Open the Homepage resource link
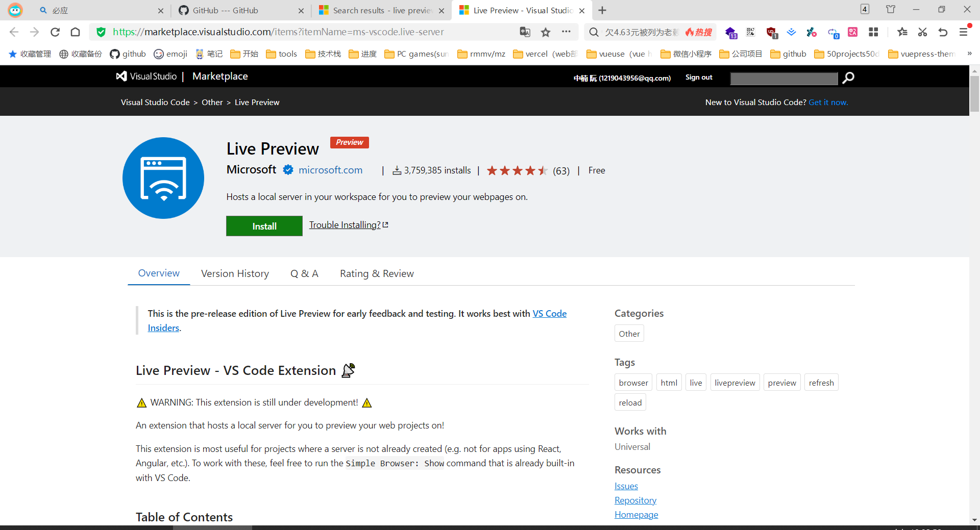Screen dimensions: 980x530 (x=636, y=515)
